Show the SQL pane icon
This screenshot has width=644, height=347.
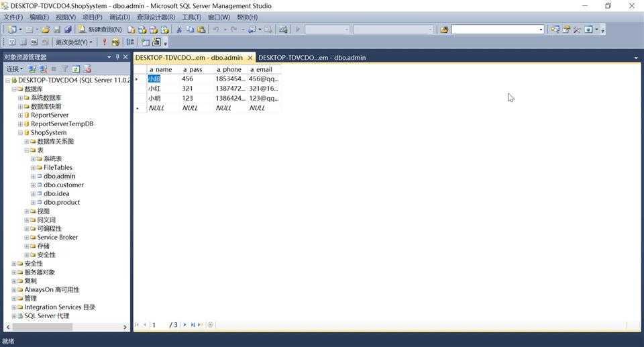click(34, 42)
